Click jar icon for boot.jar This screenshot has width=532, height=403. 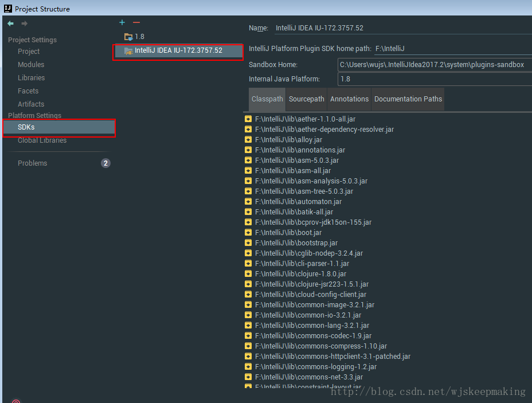(x=248, y=233)
